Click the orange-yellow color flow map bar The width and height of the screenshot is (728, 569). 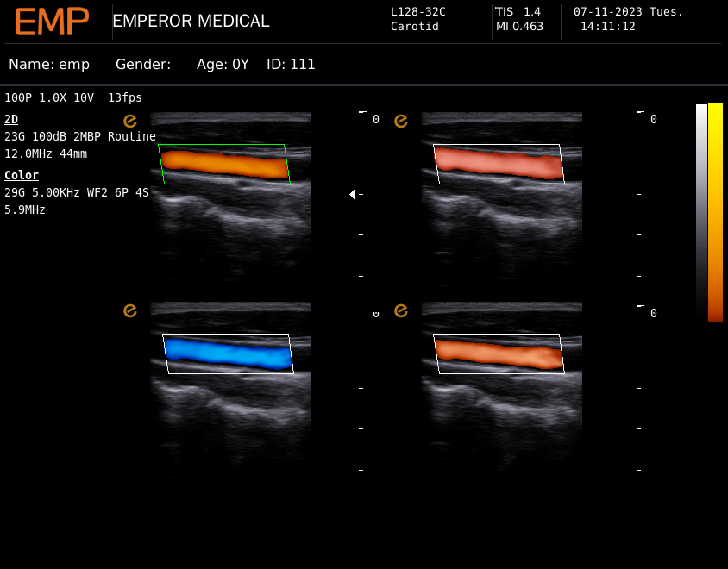[715, 212]
